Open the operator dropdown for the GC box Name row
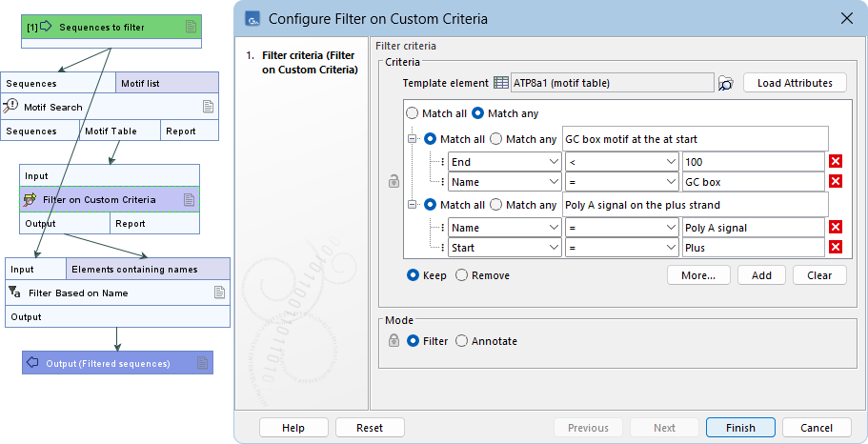The image size is (868, 444). (621, 182)
